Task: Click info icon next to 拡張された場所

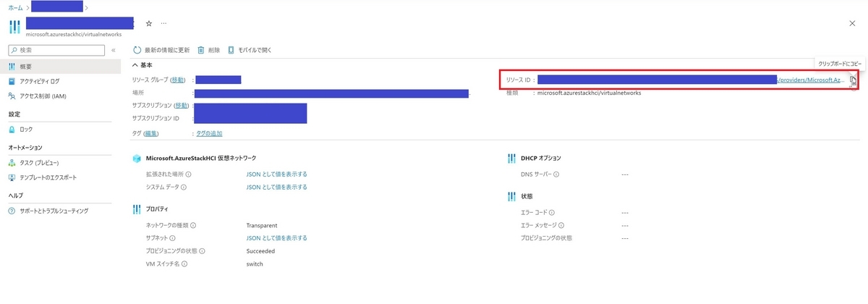Action: click(x=190, y=174)
